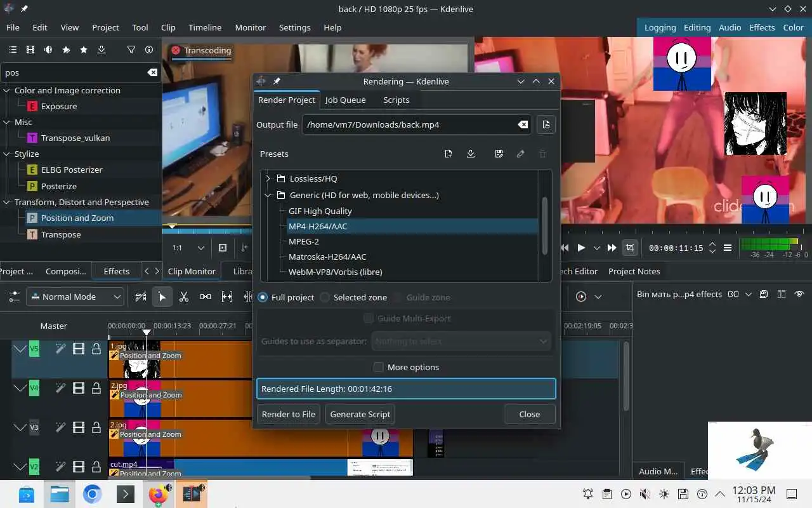The width and height of the screenshot is (812, 508).
Task: Collapse the Stylize effects category
Action: [x=6, y=154]
